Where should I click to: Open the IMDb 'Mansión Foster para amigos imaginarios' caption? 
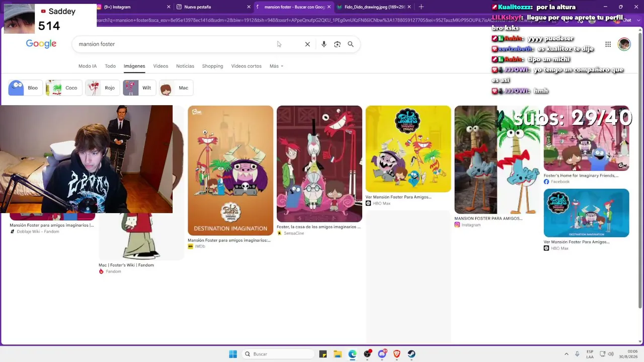(229, 240)
